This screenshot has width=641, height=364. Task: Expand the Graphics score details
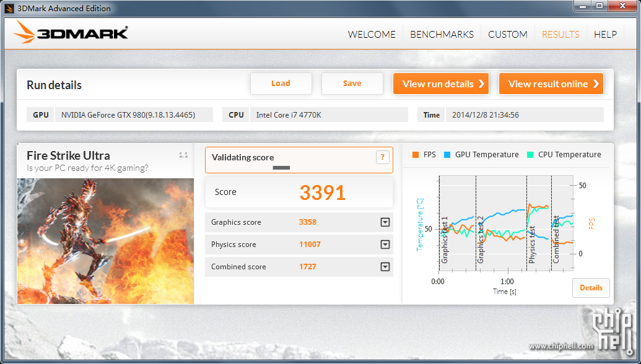385,222
